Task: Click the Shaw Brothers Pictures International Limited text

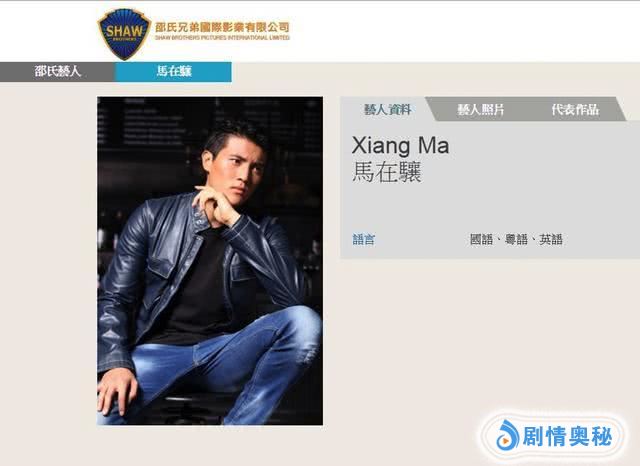Action: [x=222, y=38]
